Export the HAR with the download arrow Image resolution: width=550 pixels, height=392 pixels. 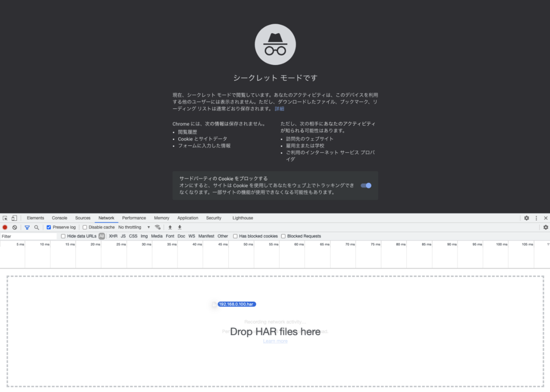point(180,227)
